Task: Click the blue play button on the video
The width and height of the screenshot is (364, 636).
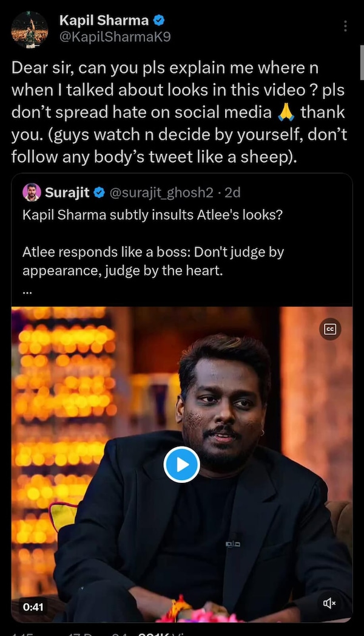Action: pyautogui.click(x=182, y=465)
